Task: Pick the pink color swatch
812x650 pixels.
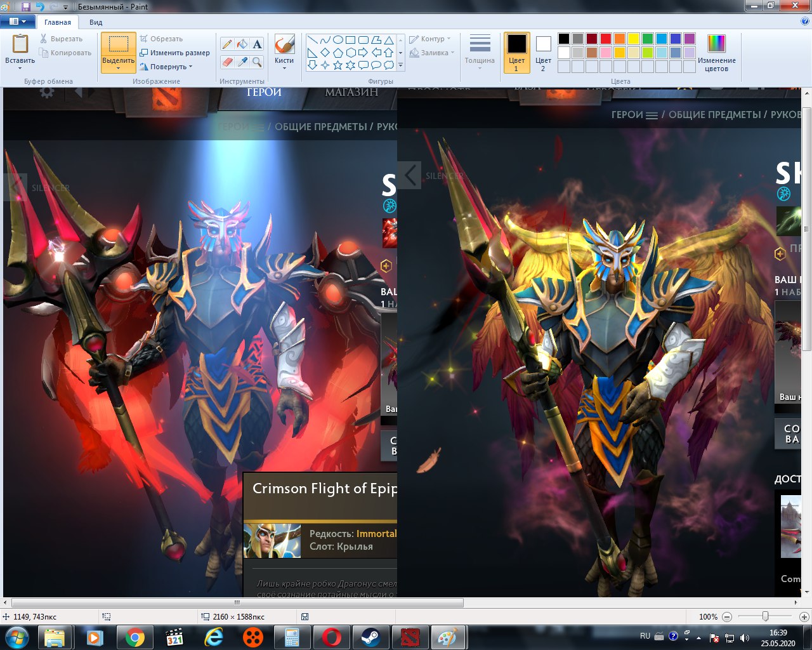Action: click(x=606, y=53)
